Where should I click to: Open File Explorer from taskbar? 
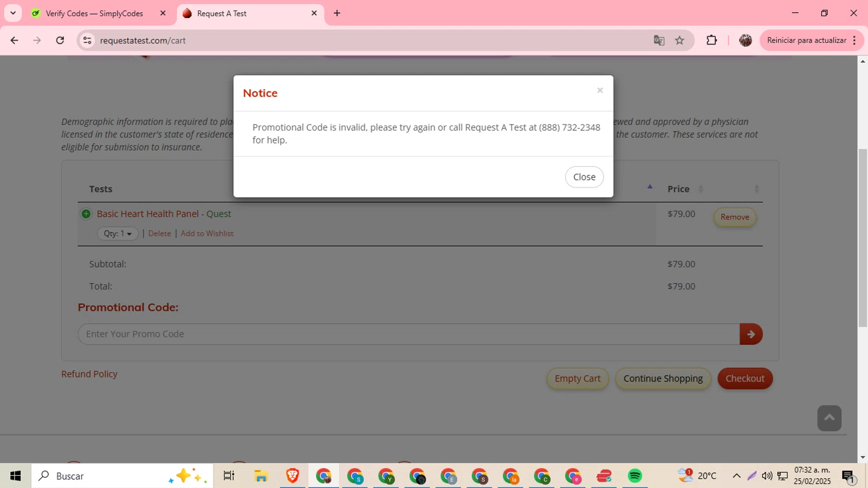coord(261,476)
